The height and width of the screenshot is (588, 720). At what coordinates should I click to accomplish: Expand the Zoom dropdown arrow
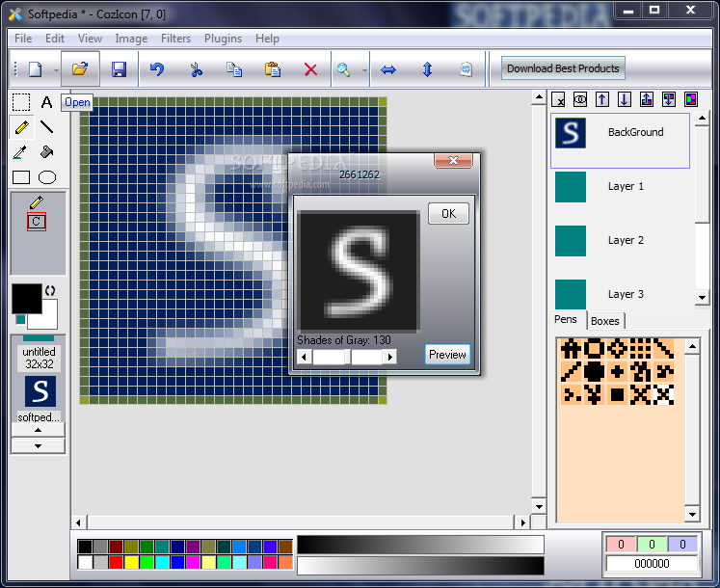(364, 70)
